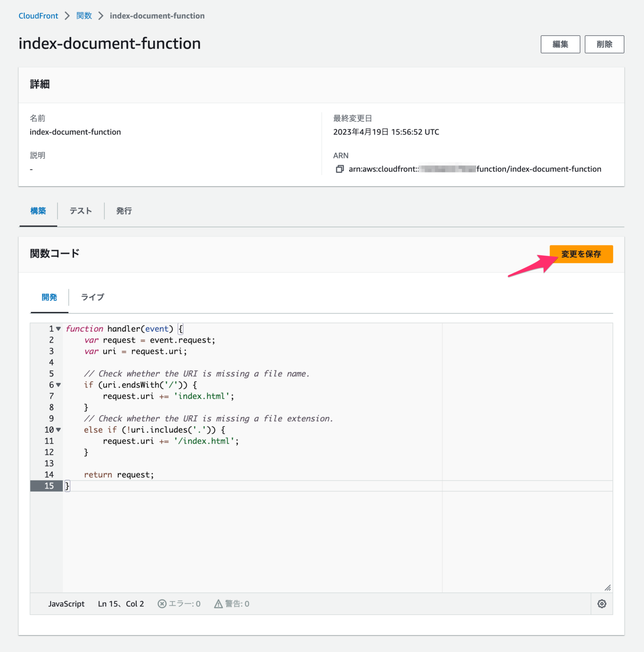Click the エラー error count indicator
This screenshot has height=652, width=644.
pyautogui.click(x=179, y=604)
